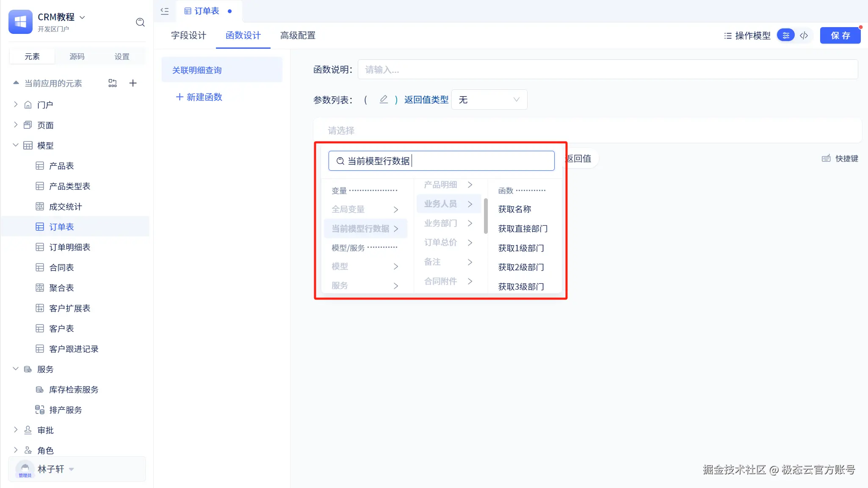Image resolution: width=868 pixels, height=488 pixels.
Task: Expand the 门户 tree node
Action: (16, 104)
